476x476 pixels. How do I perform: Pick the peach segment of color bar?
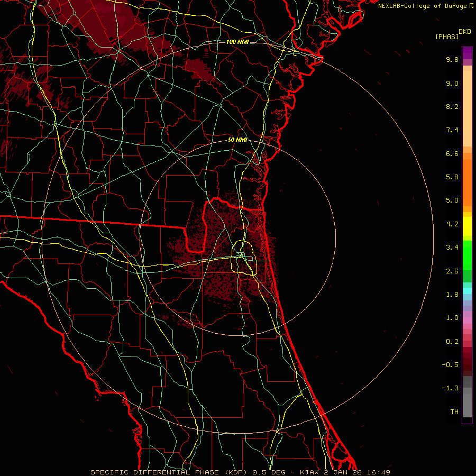pyautogui.click(x=467, y=109)
